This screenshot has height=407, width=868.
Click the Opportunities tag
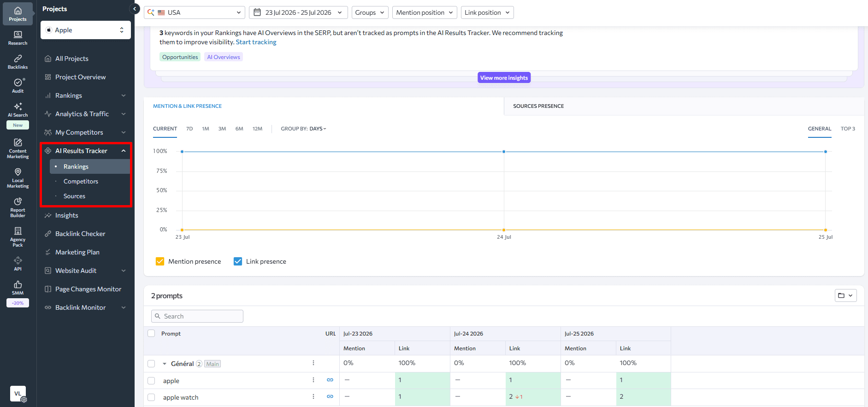180,57
